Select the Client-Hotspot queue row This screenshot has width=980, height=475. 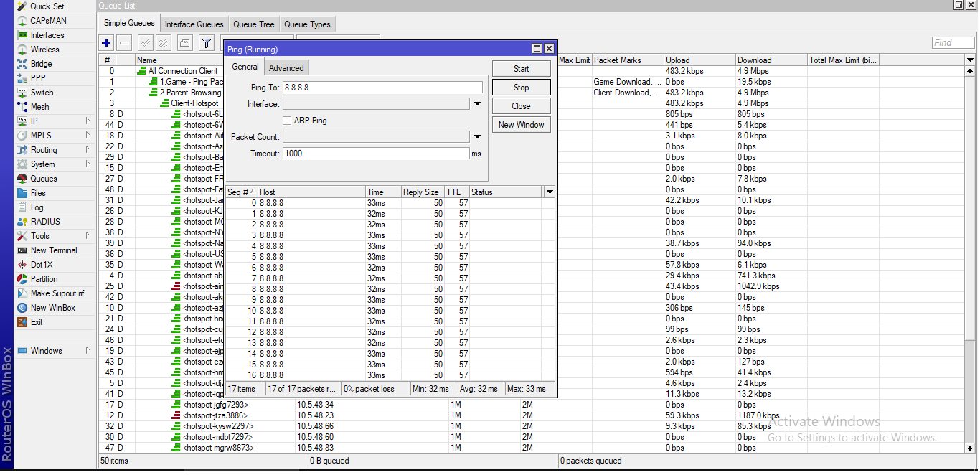coord(189,103)
